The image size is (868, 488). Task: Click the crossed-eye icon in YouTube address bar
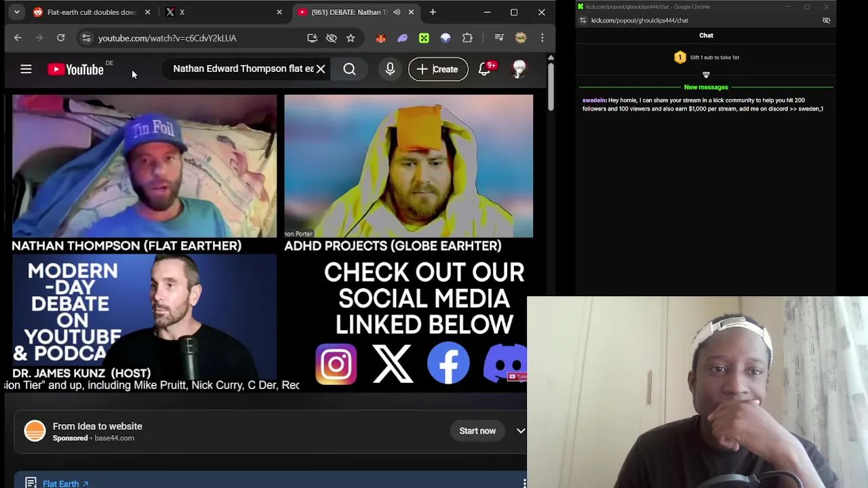pyautogui.click(x=332, y=38)
